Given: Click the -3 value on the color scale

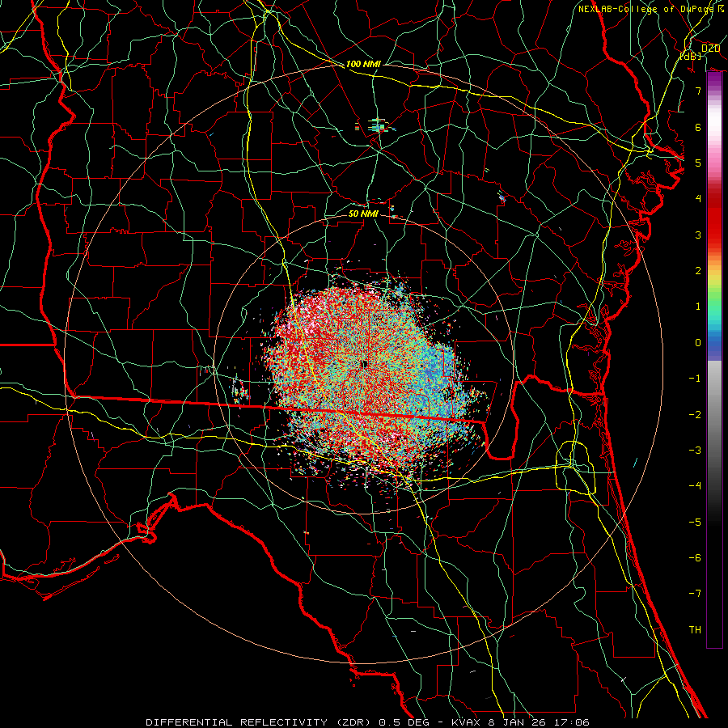Looking at the screenshot, I should point(695,451).
